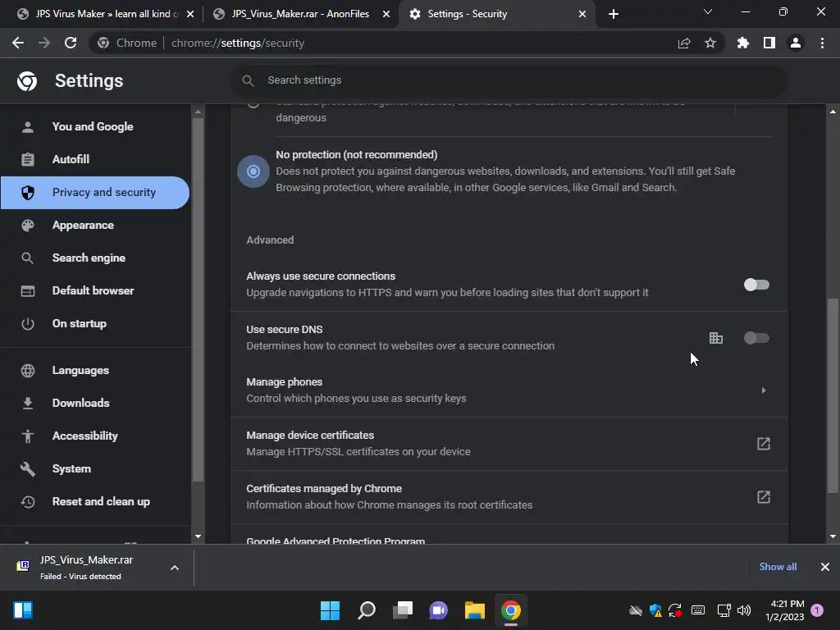Screen dimensions: 840x630
Task: Open Manage device certificates external link icon
Action: pyautogui.click(x=764, y=444)
